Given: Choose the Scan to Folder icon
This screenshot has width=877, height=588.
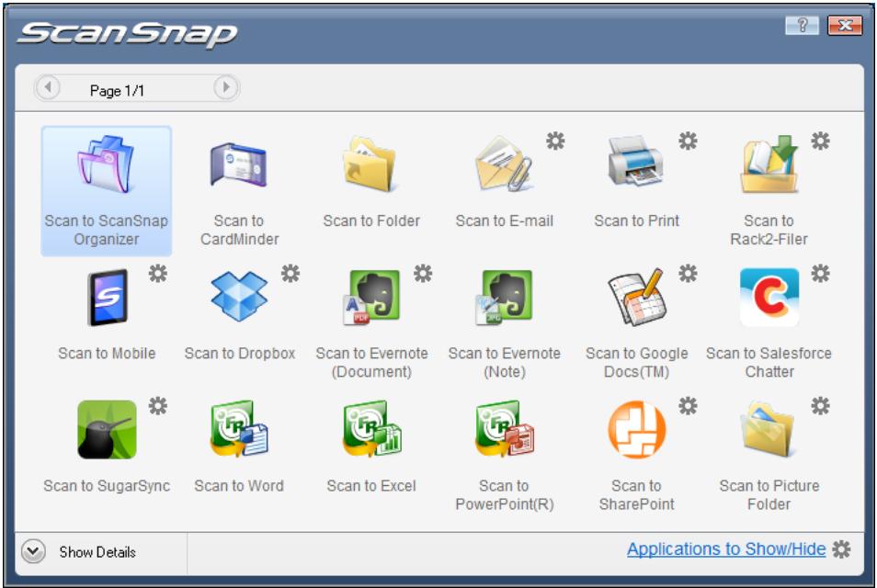Looking at the screenshot, I should 370,164.
